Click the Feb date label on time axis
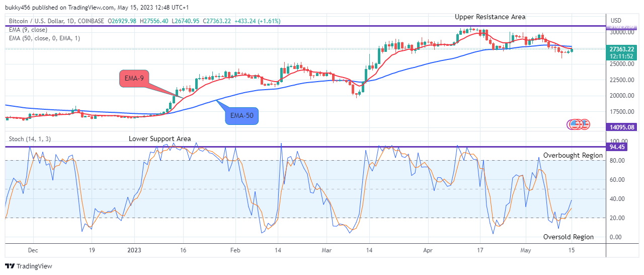The height and width of the screenshot is (275, 644). coord(235,250)
